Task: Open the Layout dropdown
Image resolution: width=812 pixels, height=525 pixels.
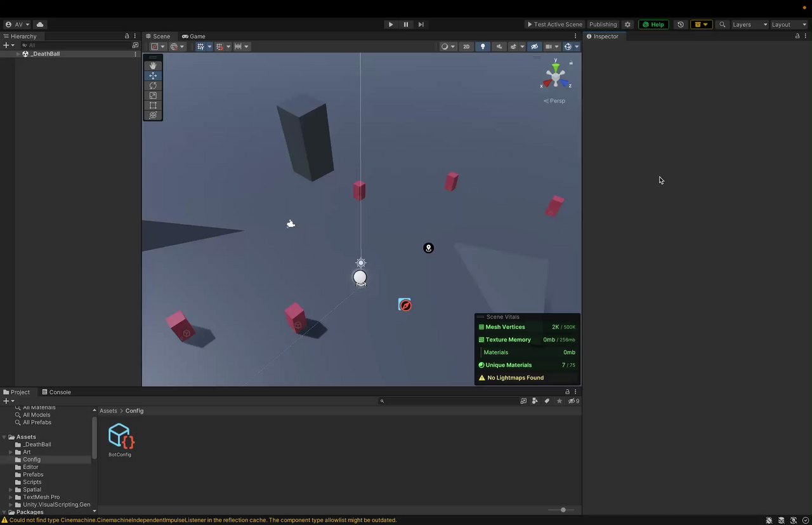Action: [x=789, y=25]
